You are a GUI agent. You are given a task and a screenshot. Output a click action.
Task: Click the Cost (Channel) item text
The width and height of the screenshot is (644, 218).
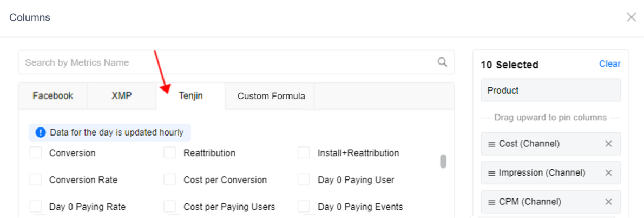click(x=529, y=144)
